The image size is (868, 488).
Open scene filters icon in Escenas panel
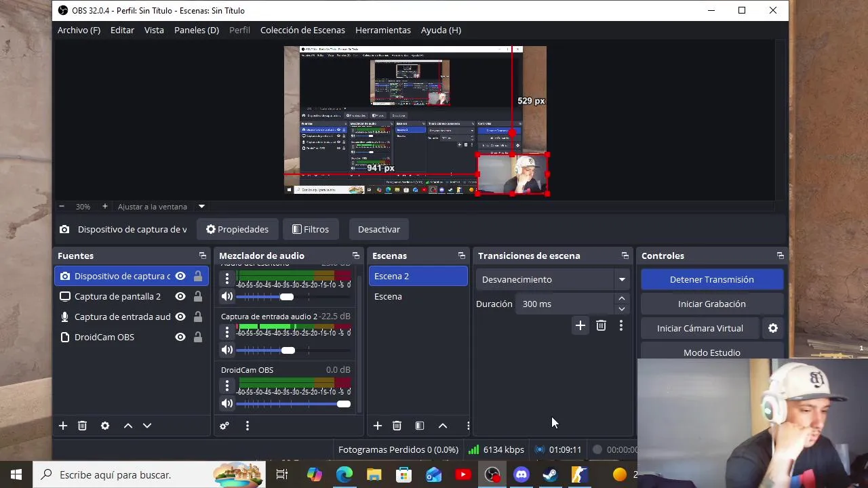[x=420, y=426]
